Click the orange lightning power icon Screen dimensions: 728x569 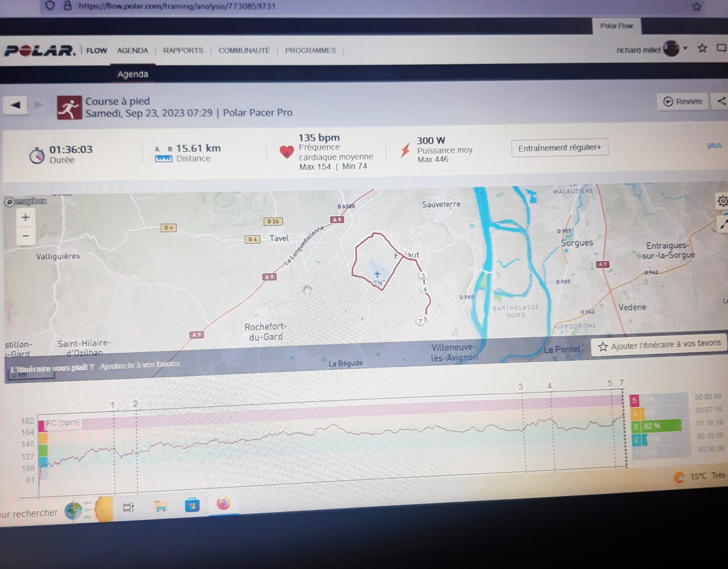[x=405, y=150]
